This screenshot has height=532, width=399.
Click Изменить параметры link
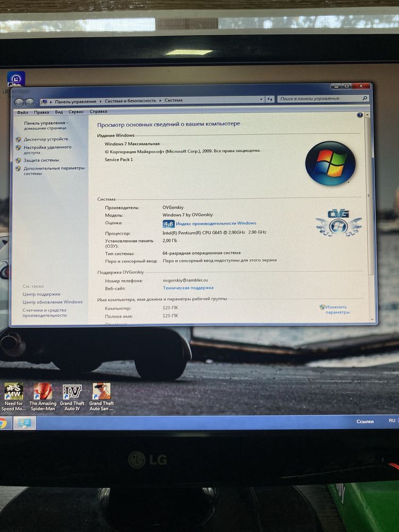click(x=337, y=310)
